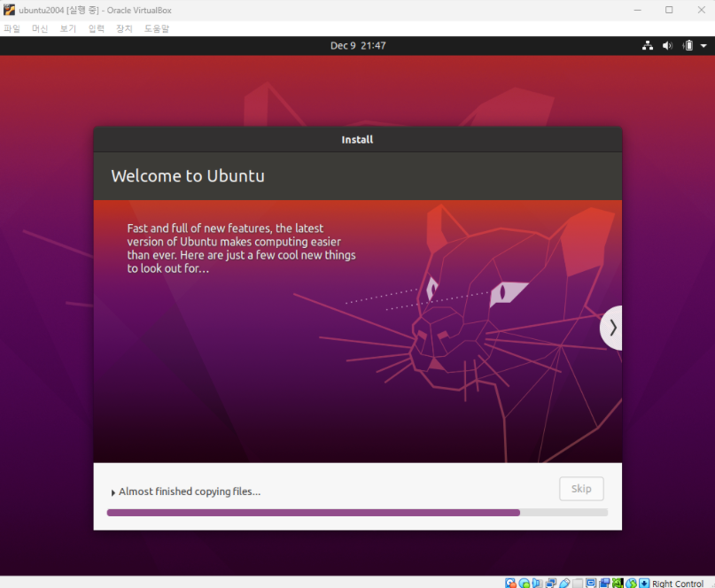Click the display status indicator icon
The height and width of the screenshot is (588, 715).
coord(591,583)
